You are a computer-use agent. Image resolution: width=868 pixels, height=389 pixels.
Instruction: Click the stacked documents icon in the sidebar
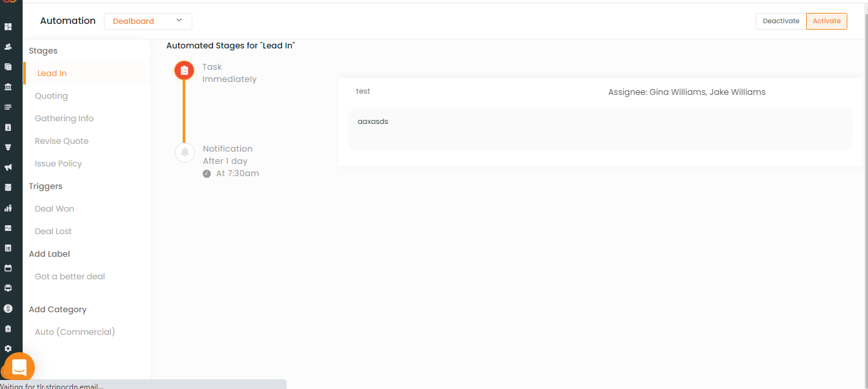click(x=8, y=66)
